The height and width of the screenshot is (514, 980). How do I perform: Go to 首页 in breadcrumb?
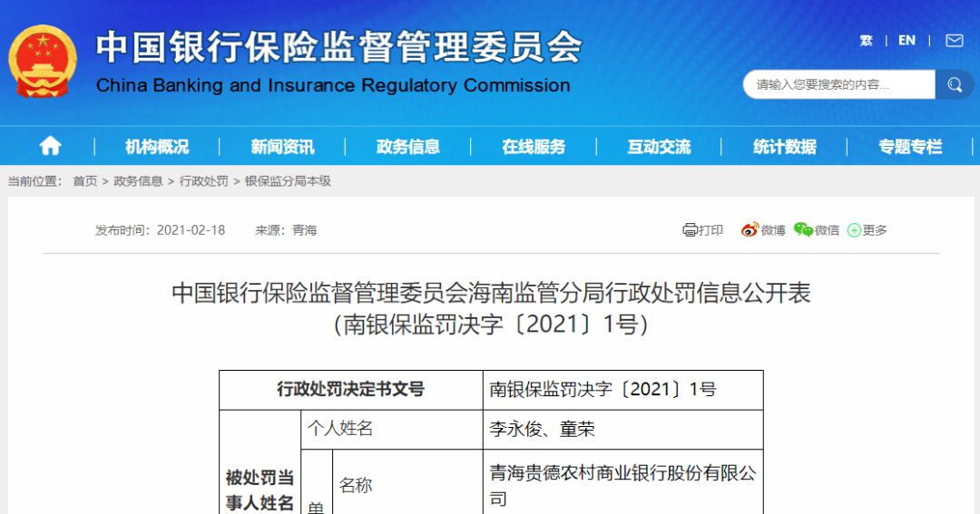click(85, 181)
